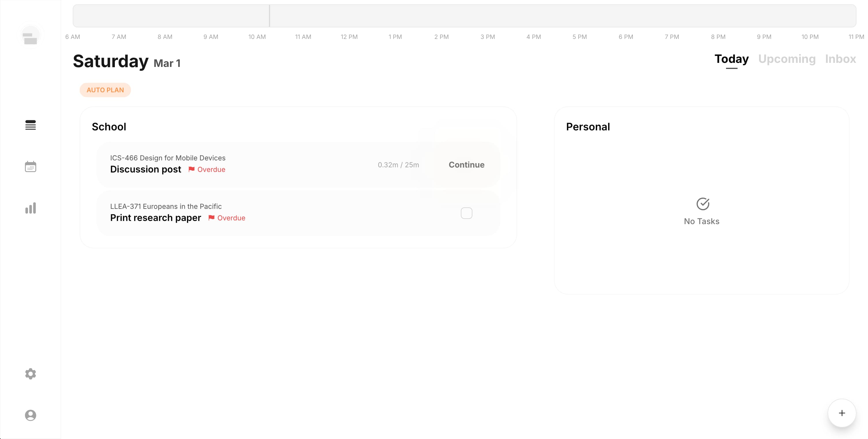The image size is (868, 439).
Task: Open the calendar view icon
Action: [30, 166]
